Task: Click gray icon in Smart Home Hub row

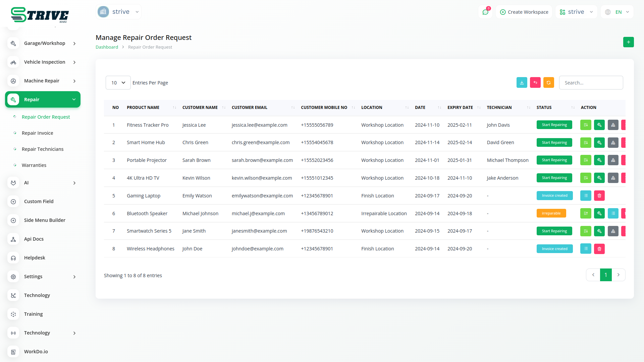Action: pyautogui.click(x=613, y=142)
